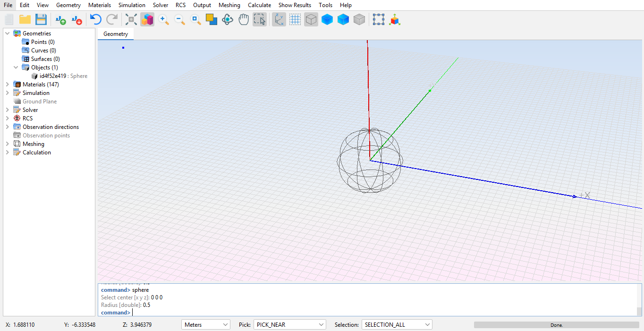This screenshot has width=644, height=331.
Task: Click the Save (floppy disk) icon
Action: (x=41, y=19)
